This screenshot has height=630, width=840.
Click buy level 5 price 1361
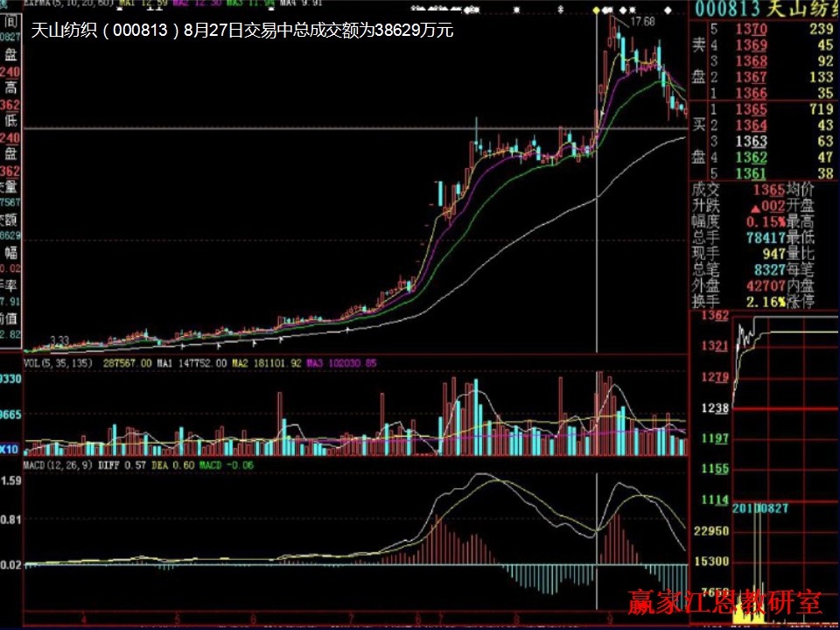[x=751, y=172]
